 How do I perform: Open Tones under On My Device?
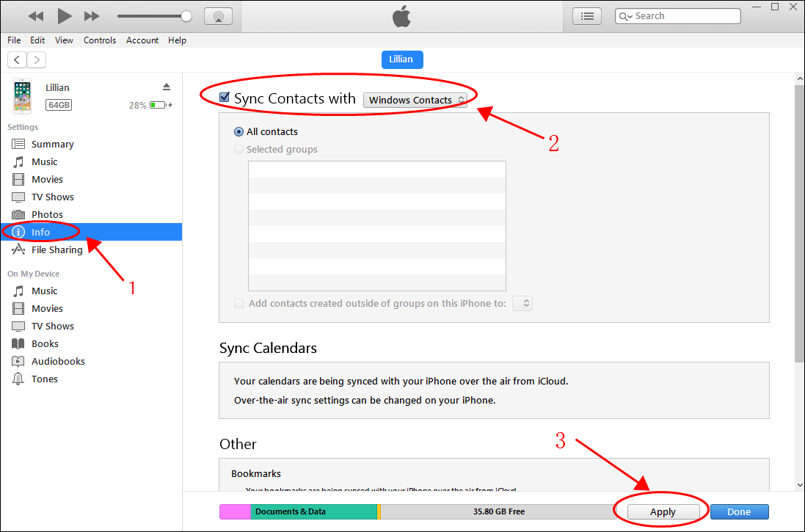[44, 379]
